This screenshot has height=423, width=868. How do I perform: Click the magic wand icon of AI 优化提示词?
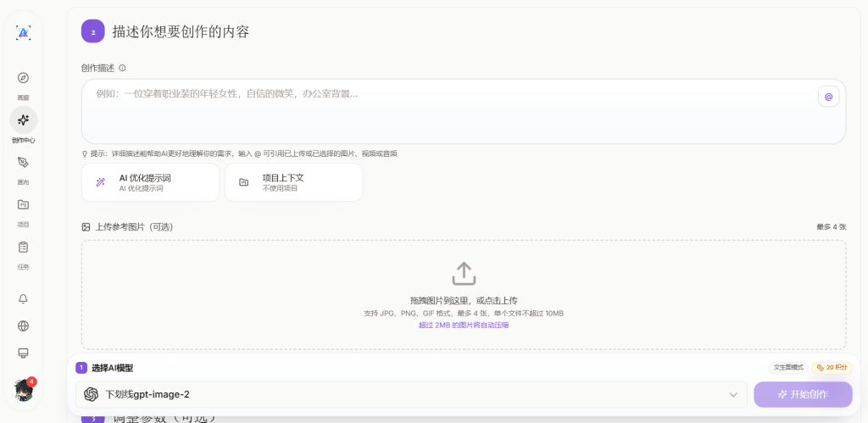(100, 182)
